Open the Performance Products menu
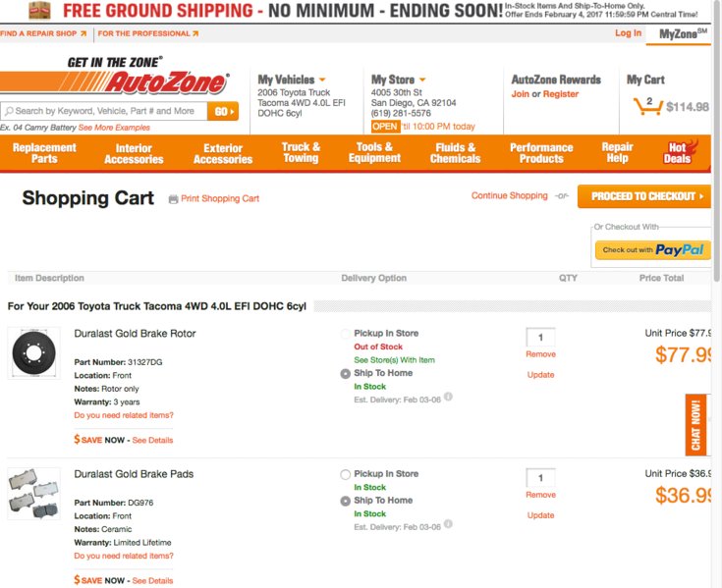 541,153
